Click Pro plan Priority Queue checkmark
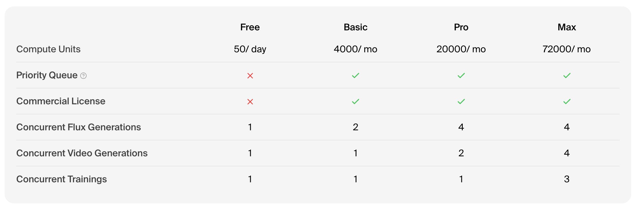Viewport: 644px width, 219px height. click(x=461, y=76)
